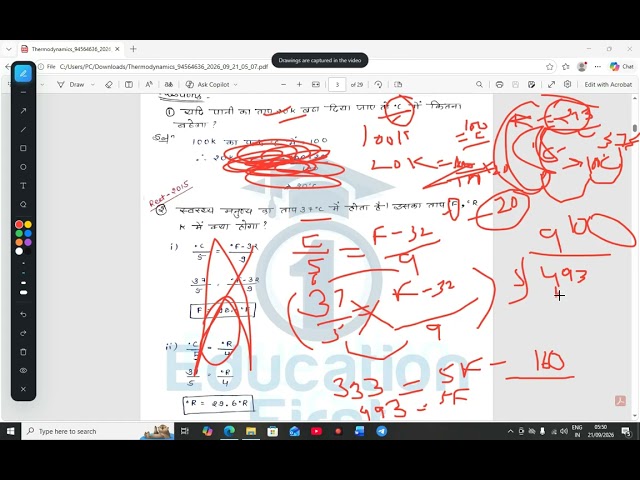Screen dimensions: 640x480
Task: Redo the drawing stroke
Action: coord(23,333)
